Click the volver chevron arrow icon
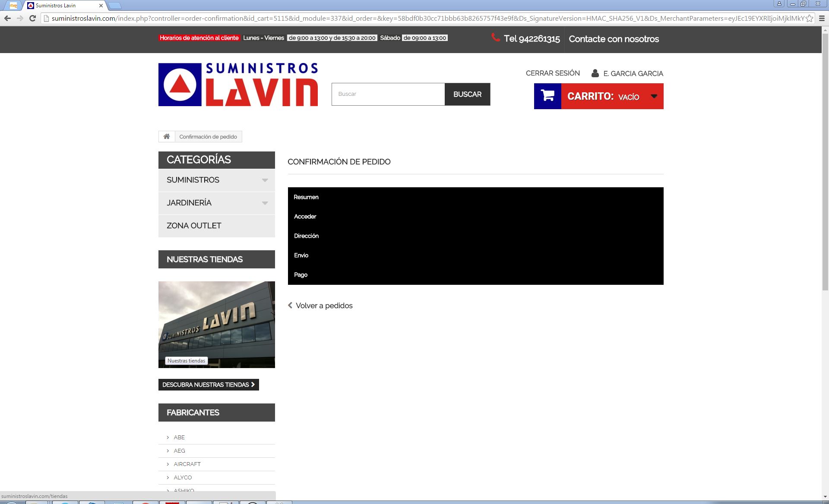The height and width of the screenshot is (504, 829). pos(290,306)
